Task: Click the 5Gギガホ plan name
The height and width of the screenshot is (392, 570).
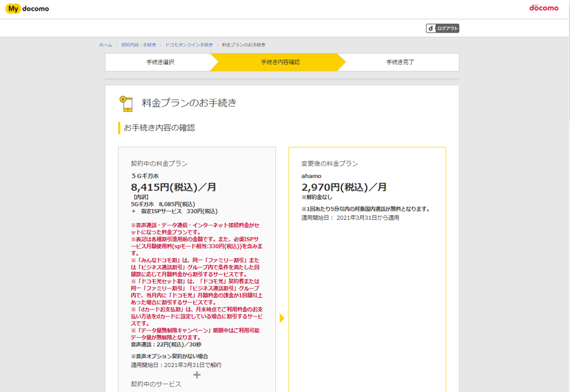Action: coord(145,176)
